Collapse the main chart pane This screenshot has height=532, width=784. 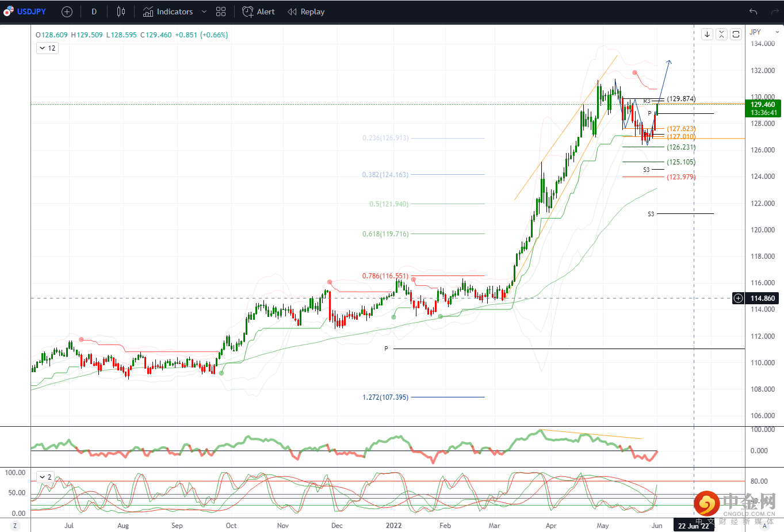point(721,35)
